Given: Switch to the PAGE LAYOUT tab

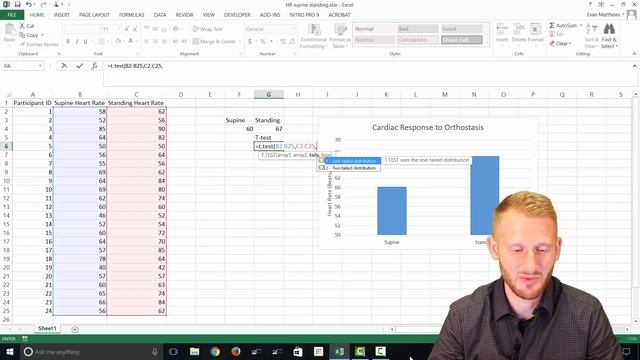Looking at the screenshot, I should (x=94, y=15).
